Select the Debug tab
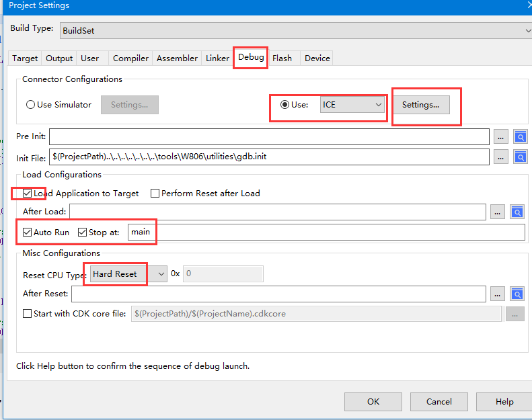 (x=251, y=57)
